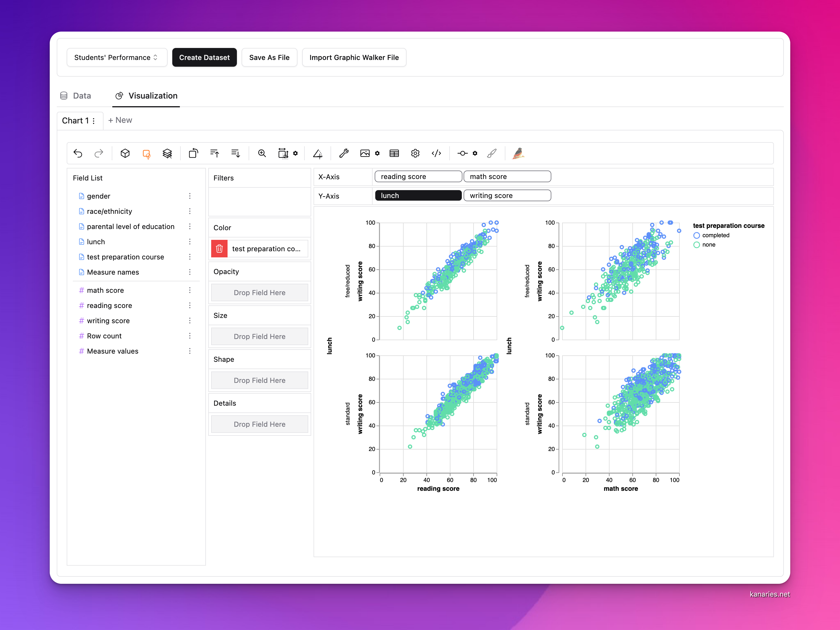The height and width of the screenshot is (630, 840).
Task: Open the export chart as image tool
Action: point(365,154)
